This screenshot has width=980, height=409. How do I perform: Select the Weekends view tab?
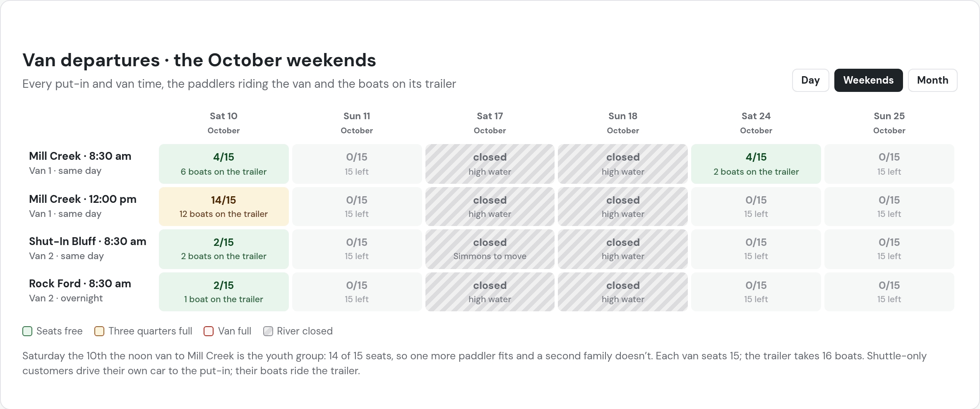click(868, 80)
